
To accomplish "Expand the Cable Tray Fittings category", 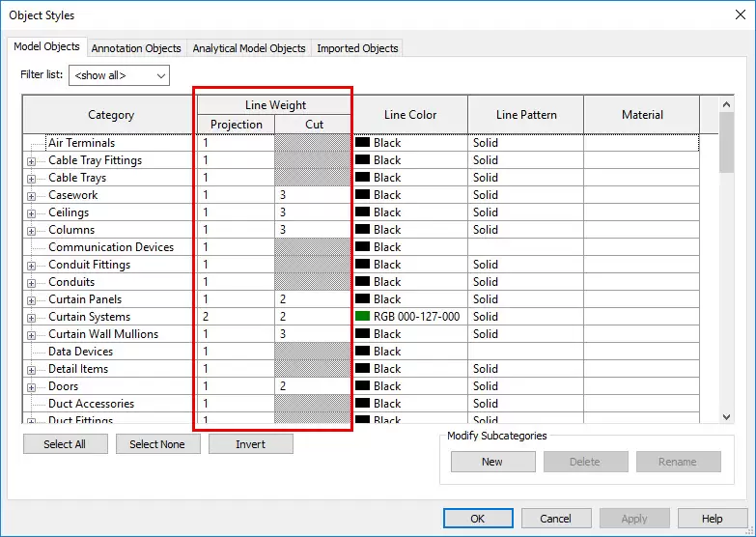I will (31, 161).
